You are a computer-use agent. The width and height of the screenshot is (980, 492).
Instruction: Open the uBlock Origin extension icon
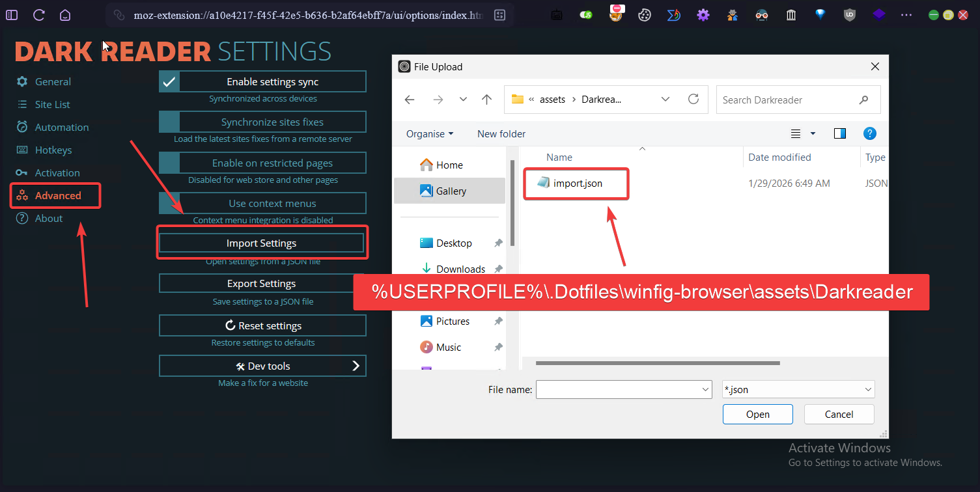(849, 15)
